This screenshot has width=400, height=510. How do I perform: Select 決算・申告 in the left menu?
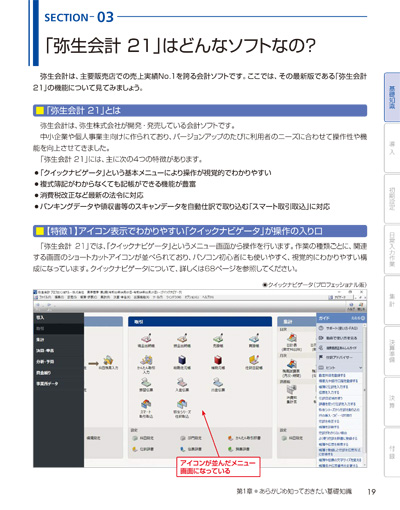[x=45, y=350]
